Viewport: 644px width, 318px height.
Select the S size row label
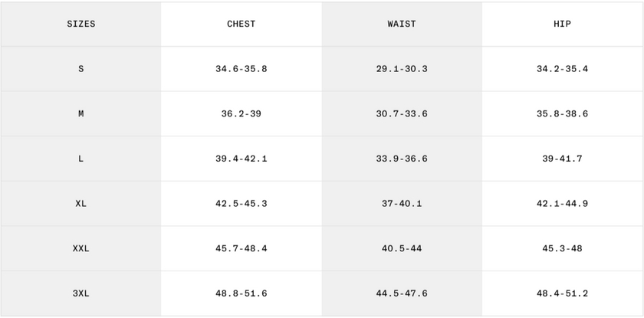80,69
